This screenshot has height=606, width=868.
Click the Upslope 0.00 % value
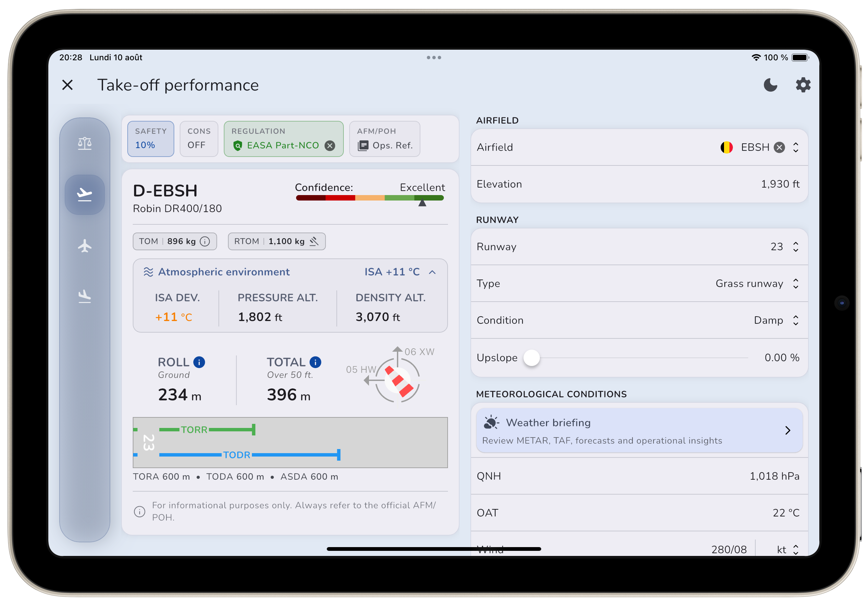tap(782, 357)
